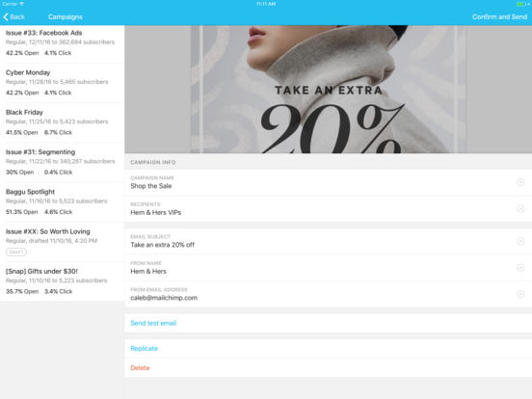Image resolution: width=532 pixels, height=399 pixels.
Task: Click the Send test email link
Action: (153, 323)
